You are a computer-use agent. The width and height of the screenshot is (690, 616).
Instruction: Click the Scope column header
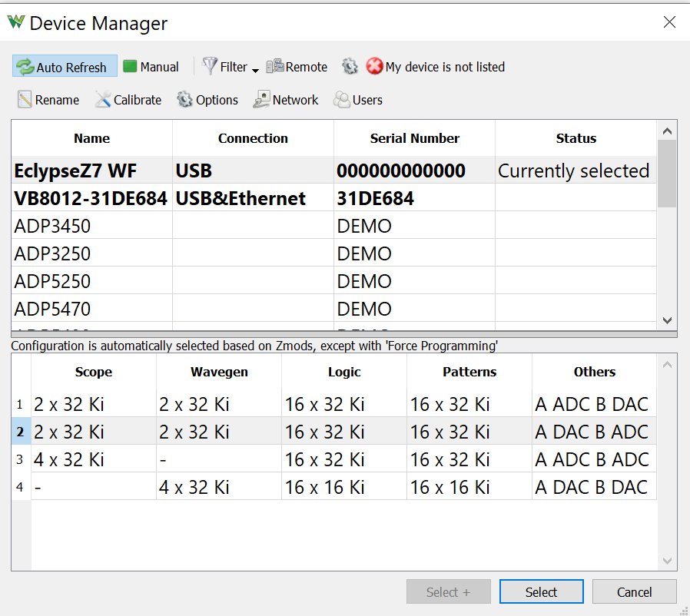coord(93,372)
